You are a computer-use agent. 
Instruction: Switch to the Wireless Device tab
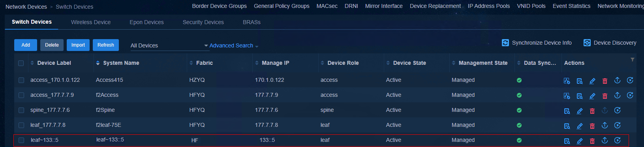point(91,22)
